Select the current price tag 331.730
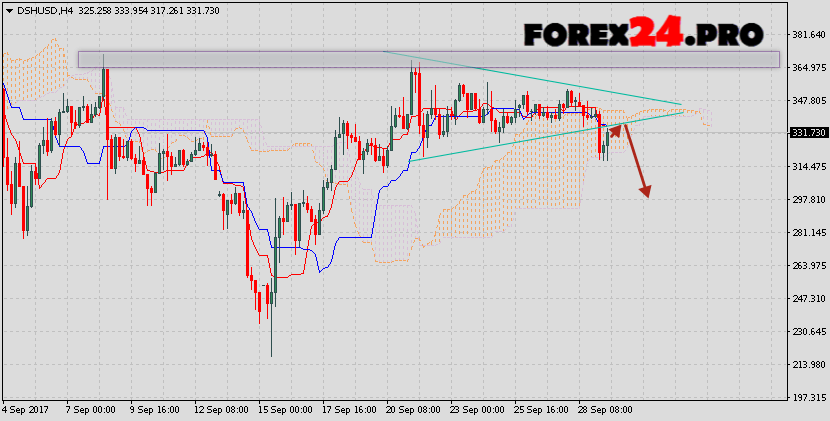The height and width of the screenshot is (421, 830). pyautogui.click(x=807, y=133)
